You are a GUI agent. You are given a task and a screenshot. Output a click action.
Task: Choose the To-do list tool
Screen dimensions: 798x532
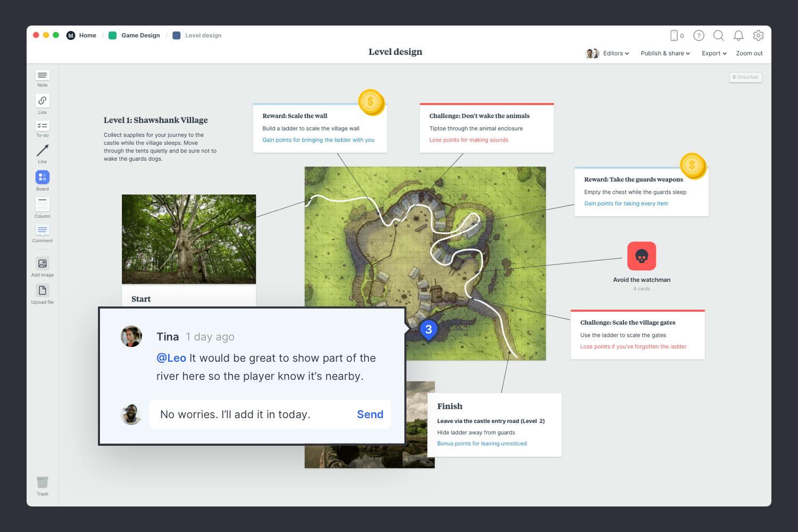(43, 126)
